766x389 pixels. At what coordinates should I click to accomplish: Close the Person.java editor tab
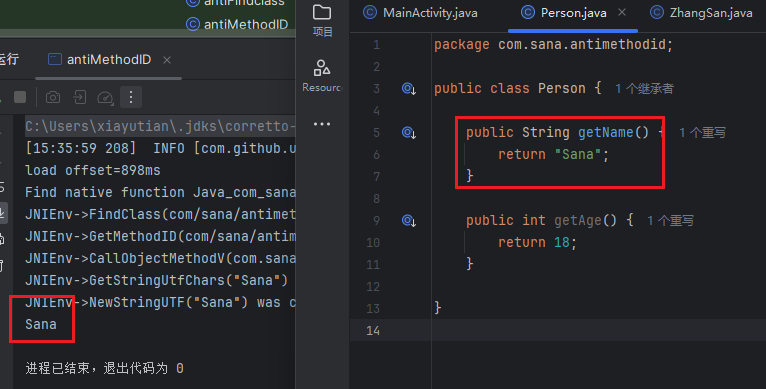point(622,12)
